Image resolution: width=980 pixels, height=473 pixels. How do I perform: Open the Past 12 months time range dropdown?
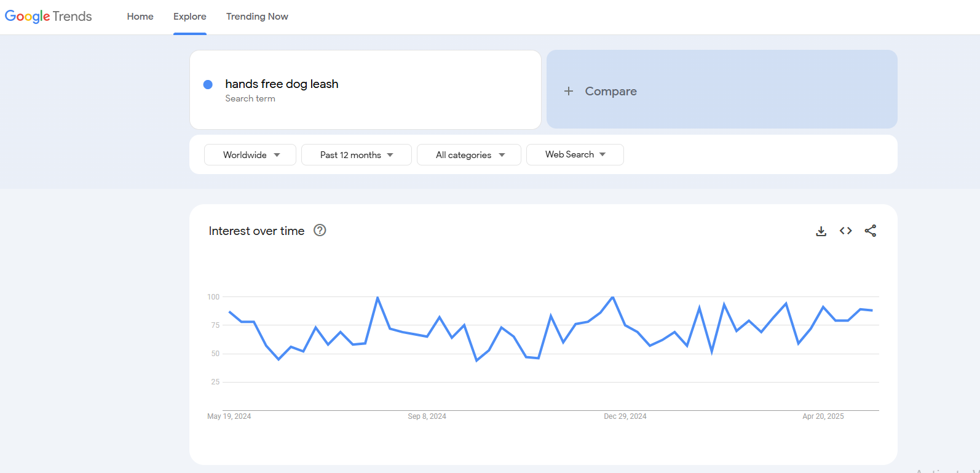pos(356,155)
